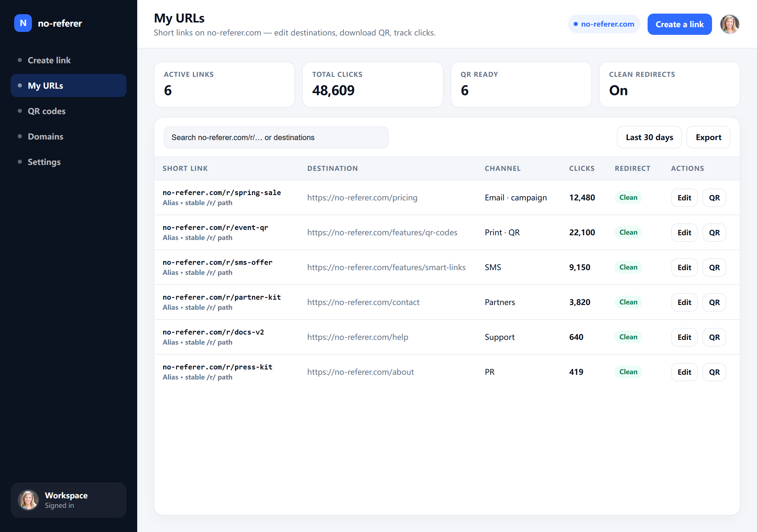Open Create link in the sidebar
The image size is (757, 532).
click(69, 60)
